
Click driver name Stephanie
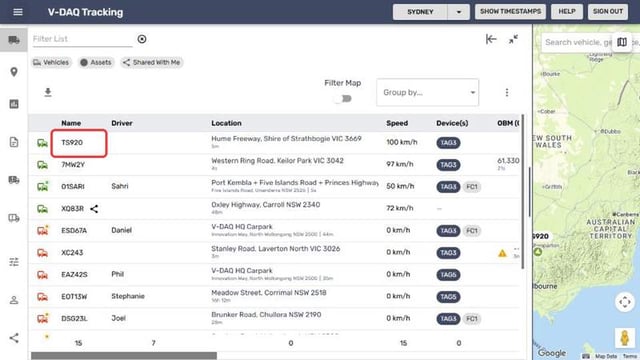(x=128, y=296)
